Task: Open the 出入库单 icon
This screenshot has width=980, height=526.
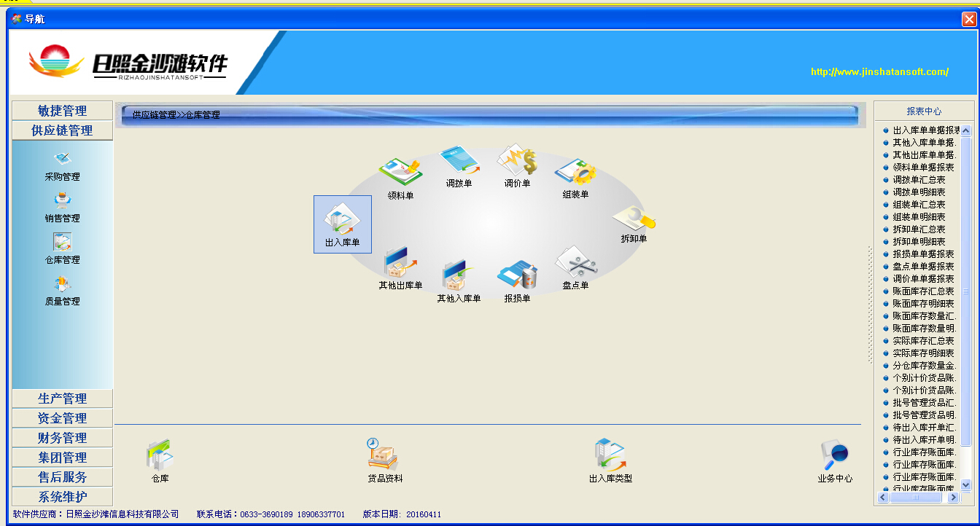Action: 342,219
